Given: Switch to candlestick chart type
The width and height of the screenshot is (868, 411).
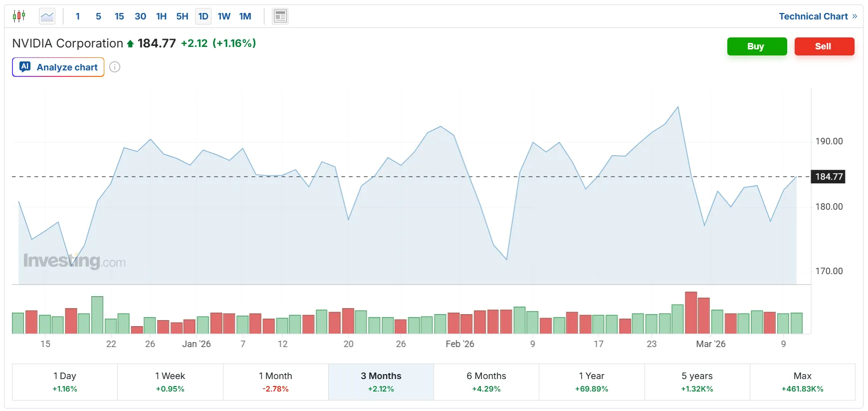Looking at the screenshot, I should pos(19,16).
